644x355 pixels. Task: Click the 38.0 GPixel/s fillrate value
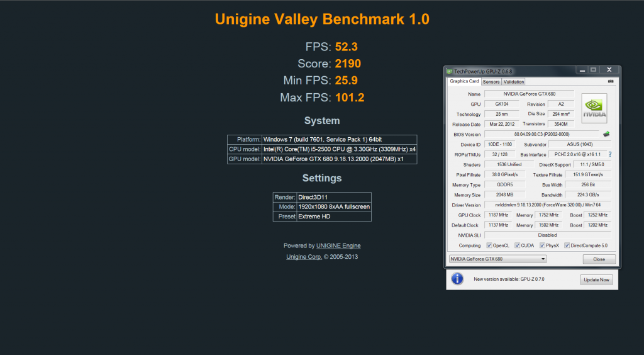point(505,174)
